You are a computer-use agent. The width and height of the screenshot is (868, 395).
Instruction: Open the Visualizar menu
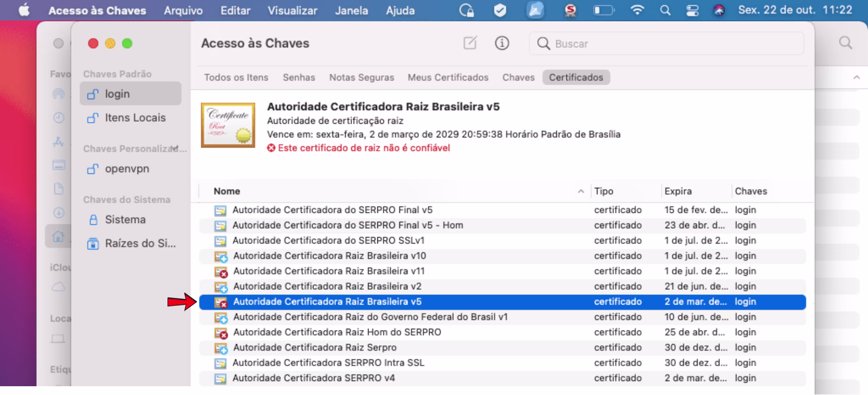tap(292, 11)
